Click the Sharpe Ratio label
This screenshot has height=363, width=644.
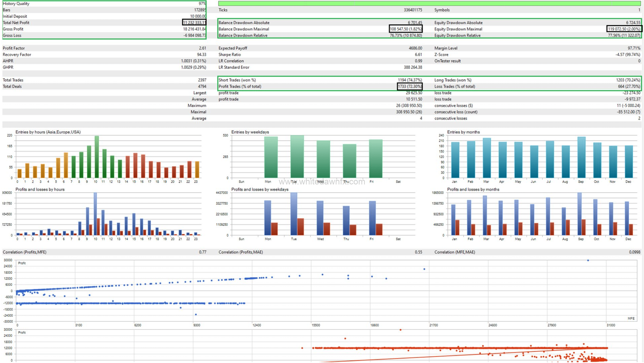point(230,54)
